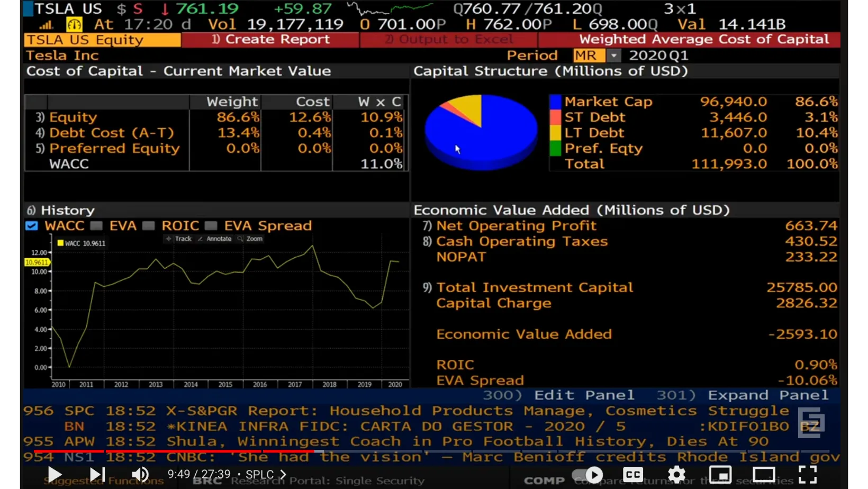Open the S&PGR Household Products headline
868x489 pixels.
[477, 411]
